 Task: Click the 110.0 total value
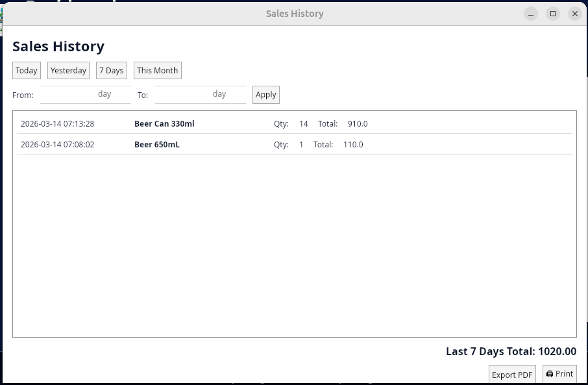click(353, 145)
